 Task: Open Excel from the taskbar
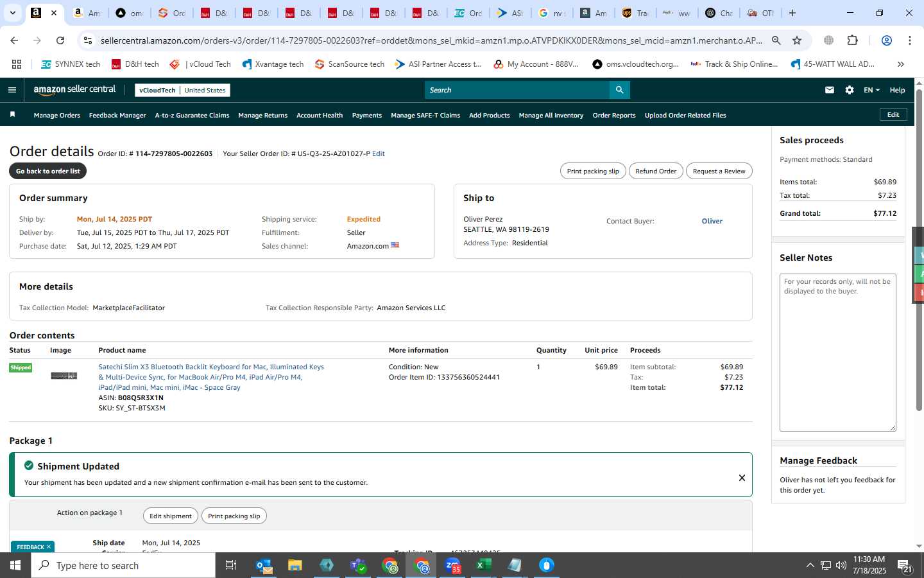click(484, 565)
